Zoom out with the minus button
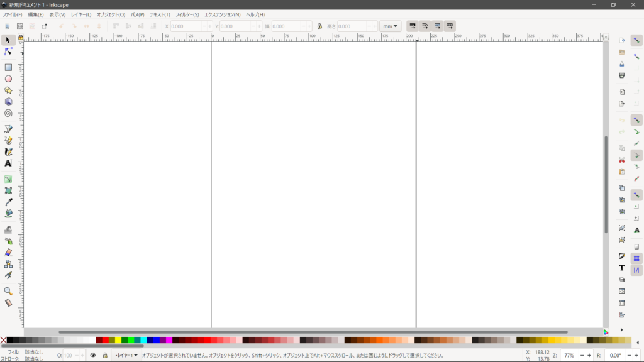The image size is (644, 362). pyautogui.click(x=582, y=356)
